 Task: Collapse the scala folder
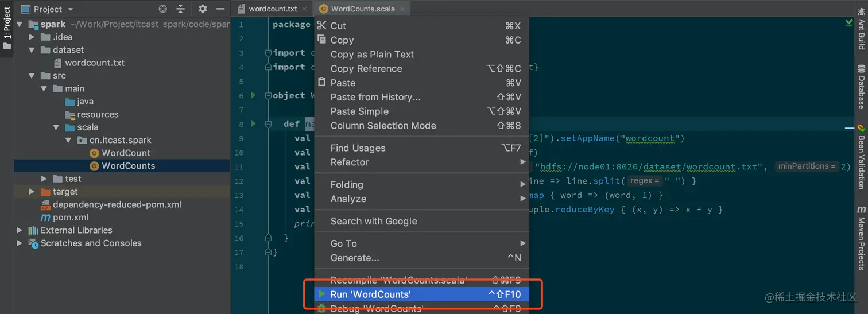(56, 127)
